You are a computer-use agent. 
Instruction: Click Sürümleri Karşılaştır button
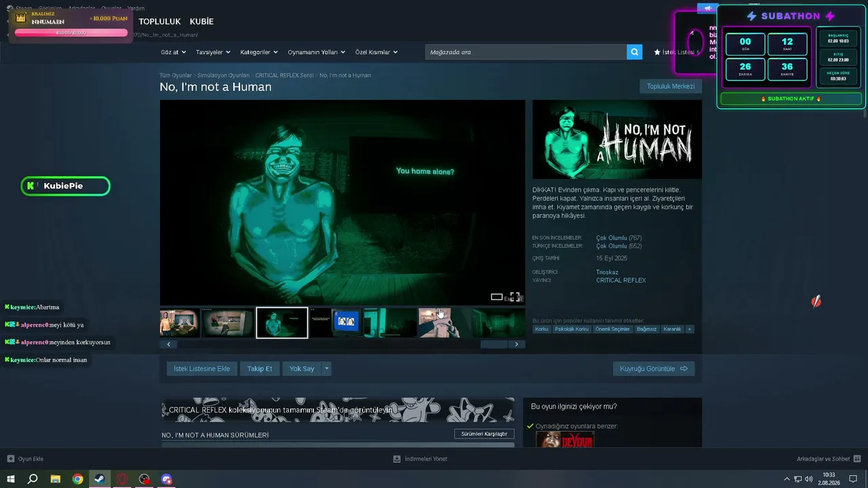(x=484, y=434)
